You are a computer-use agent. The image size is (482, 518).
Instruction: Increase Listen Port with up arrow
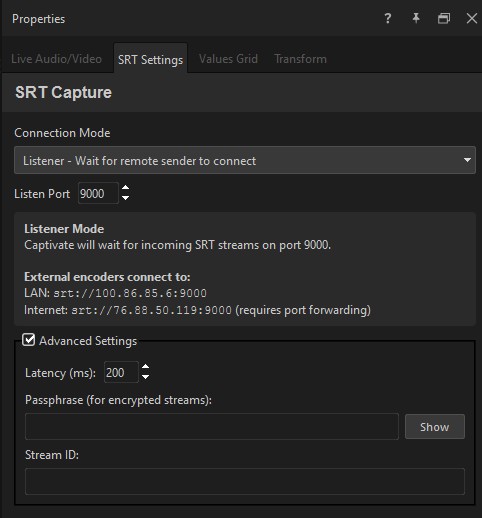pyautogui.click(x=125, y=188)
